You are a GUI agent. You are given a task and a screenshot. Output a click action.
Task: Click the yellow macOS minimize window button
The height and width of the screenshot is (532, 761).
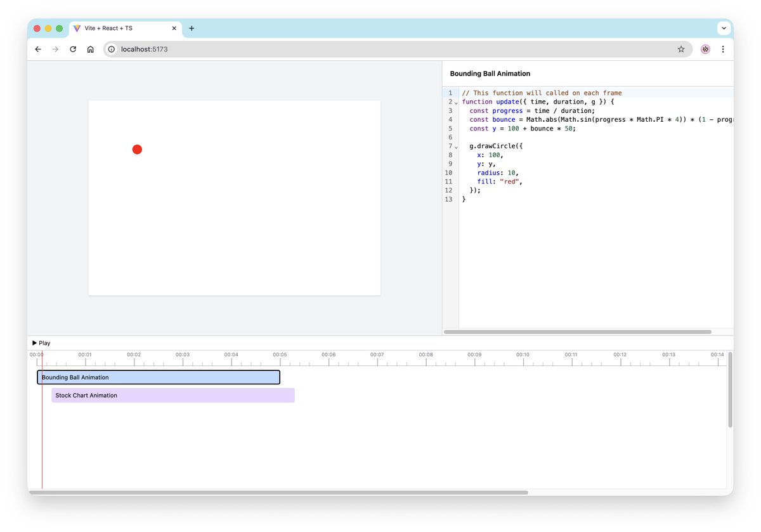(x=48, y=29)
